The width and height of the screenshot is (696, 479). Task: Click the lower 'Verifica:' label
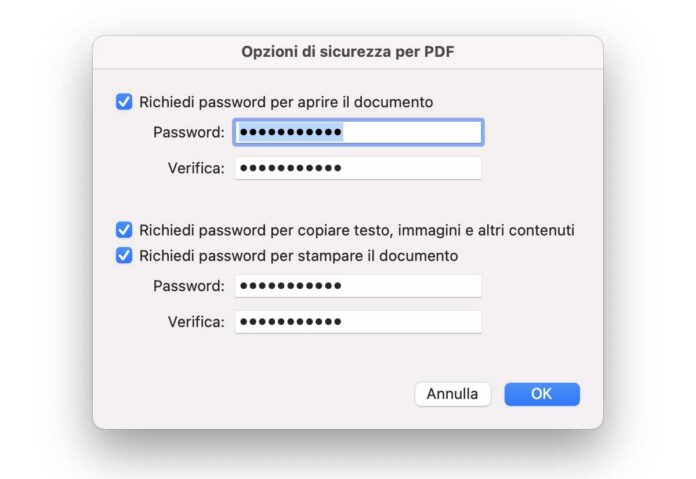pos(196,322)
